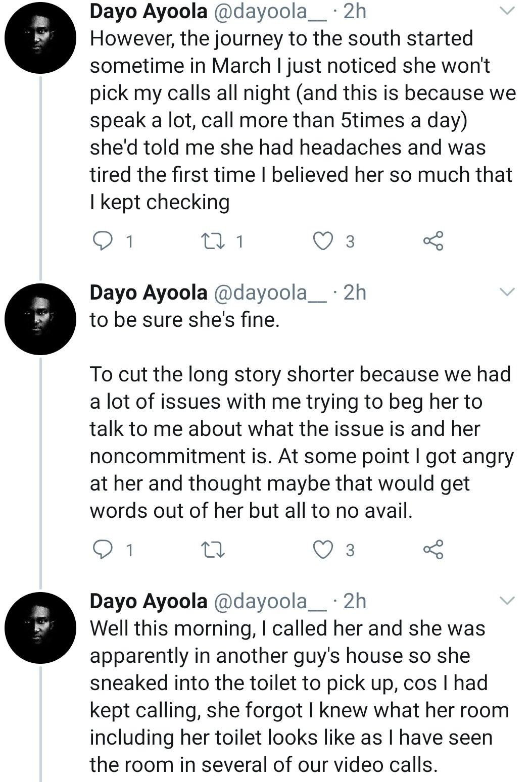Viewport: 532px width, 782px height.
Task: Share the 'to be sure she's fine' tweet
Action: click(x=433, y=549)
